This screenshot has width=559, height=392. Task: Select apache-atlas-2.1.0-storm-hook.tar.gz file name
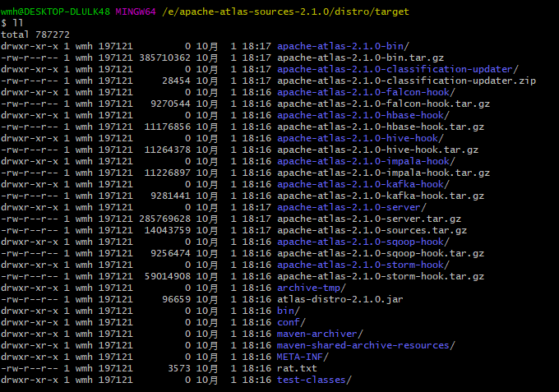point(381,276)
